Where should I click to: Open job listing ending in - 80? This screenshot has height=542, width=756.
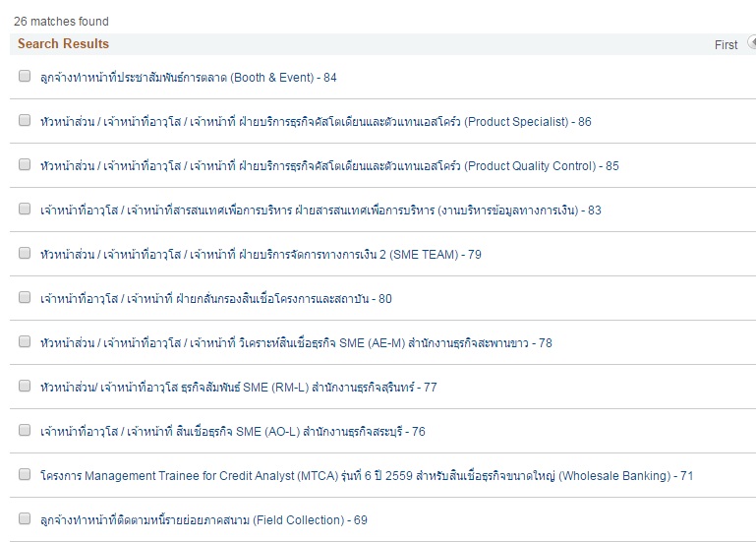(x=216, y=299)
